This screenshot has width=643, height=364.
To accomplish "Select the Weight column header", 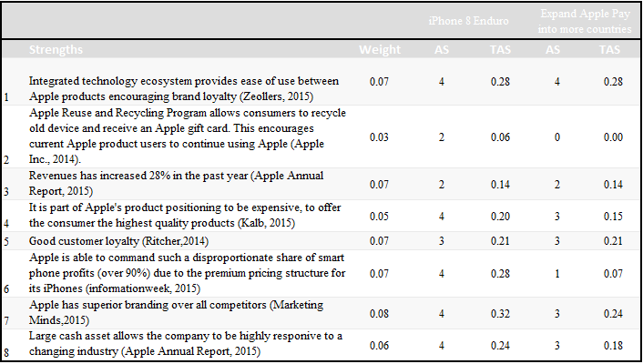I will click(x=379, y=49).
